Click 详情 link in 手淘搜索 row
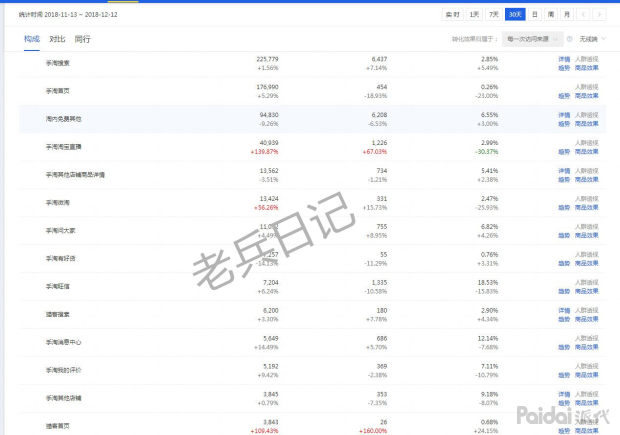Viewport: 620px width, 435px height. [x=564, y=59]
